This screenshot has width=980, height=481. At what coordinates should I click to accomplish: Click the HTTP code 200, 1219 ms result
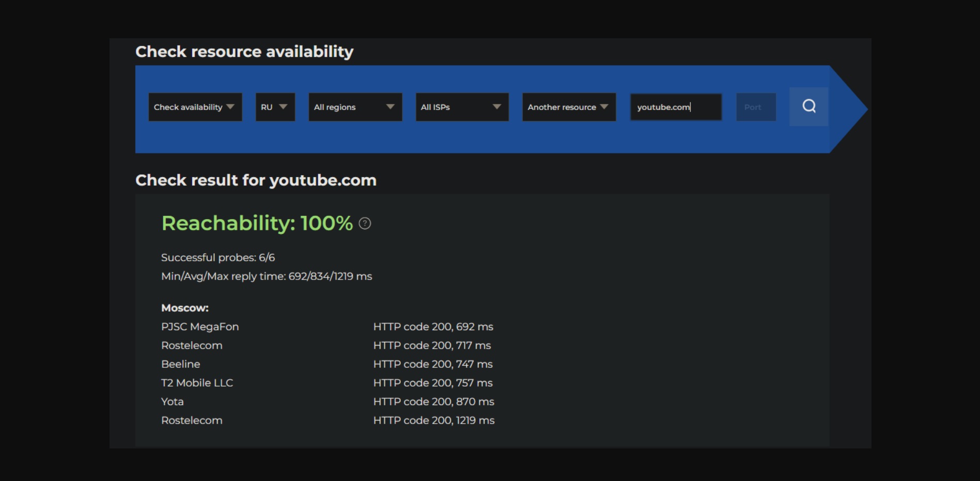434,420
